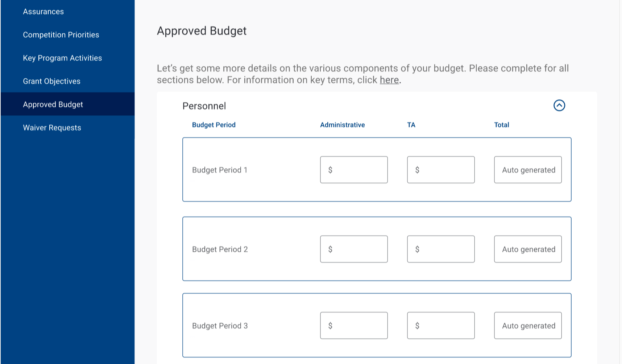
Task: Click the Administrative column header
Action: coord(342,125)
